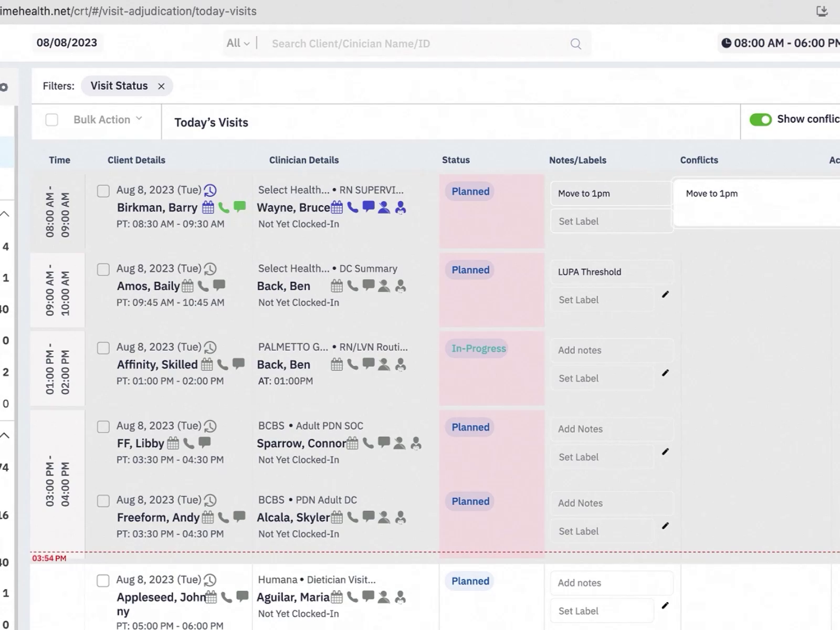The height and width of the screenshot is (630, 840).
Task: Open the Bulk Action dropdown
Action: point(108,120)
